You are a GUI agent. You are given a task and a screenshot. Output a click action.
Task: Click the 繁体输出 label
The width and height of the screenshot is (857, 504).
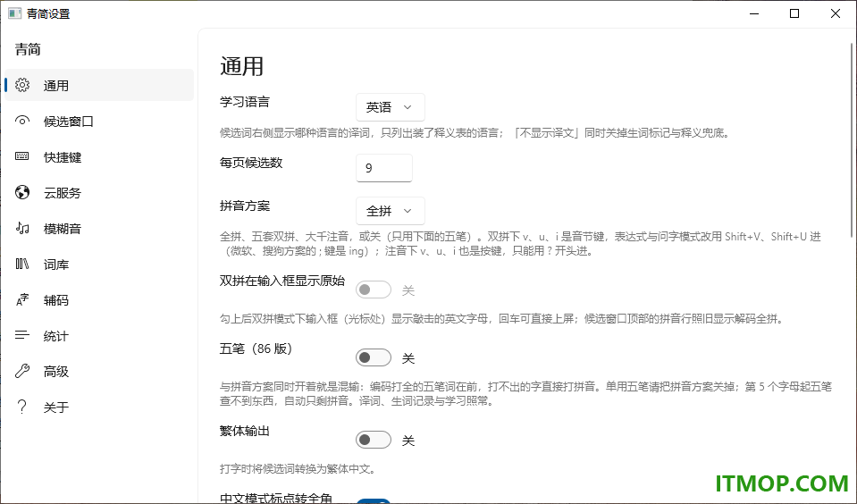pyautogui.click(x=244, y=431)
